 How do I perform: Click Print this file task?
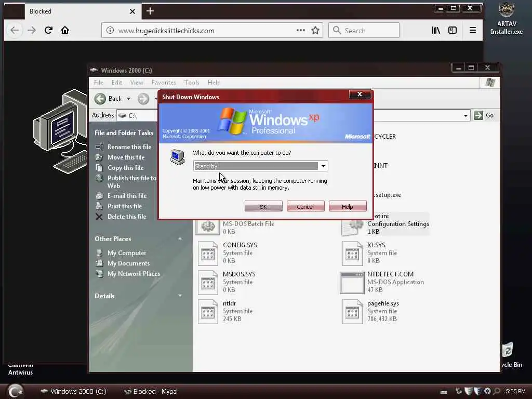[125, 206]
